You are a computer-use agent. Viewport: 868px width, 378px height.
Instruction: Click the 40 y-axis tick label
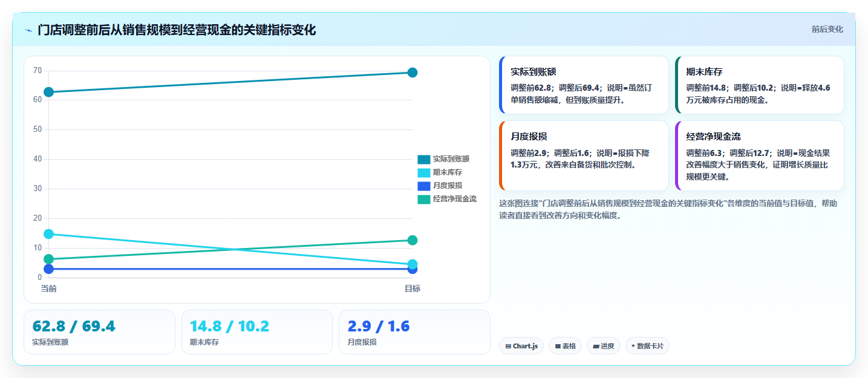pyautogui.click(x=38, y=159)
